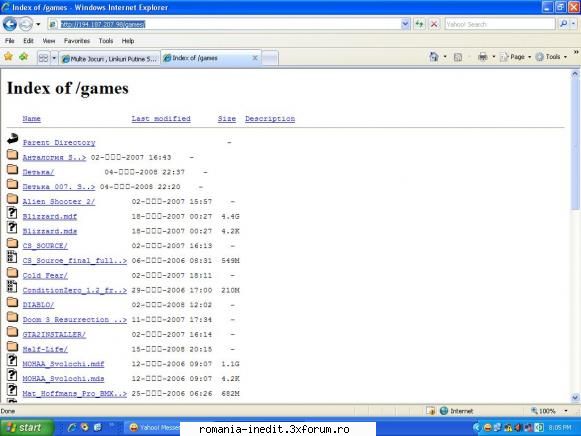The width and height of the screenshot is (581, 436).
Task: Click the Add to Favorites icon
Action: pos(24,57)
